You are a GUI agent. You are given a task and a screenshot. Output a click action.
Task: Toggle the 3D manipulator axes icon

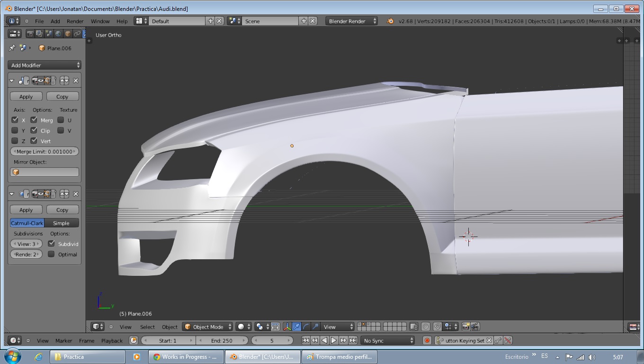(287, 327)
